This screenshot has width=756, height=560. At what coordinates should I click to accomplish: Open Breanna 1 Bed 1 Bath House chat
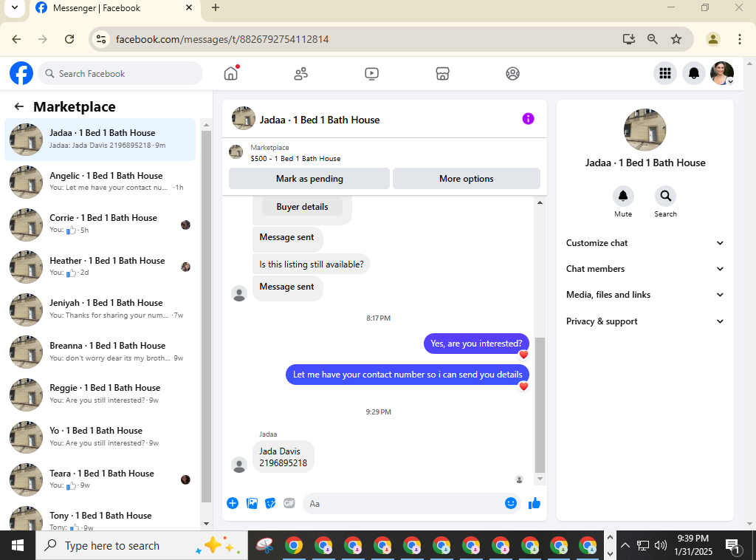tap(100, 352)
